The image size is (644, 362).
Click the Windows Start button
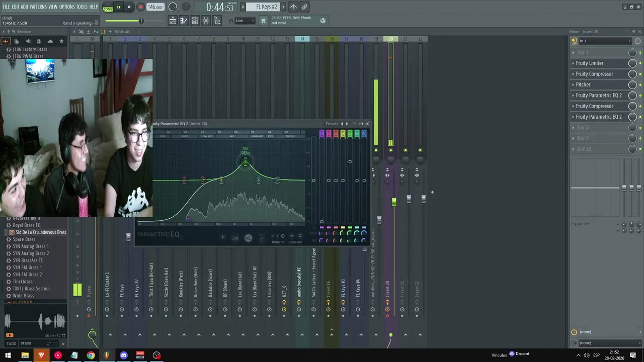tap(8, 355)
